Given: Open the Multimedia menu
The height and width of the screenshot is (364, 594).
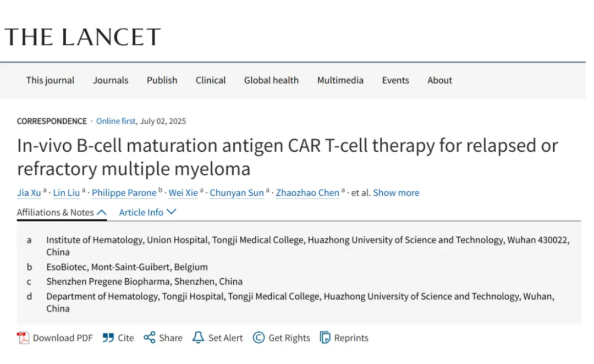Looking at the screenshot, I should [x=340, y=80].
